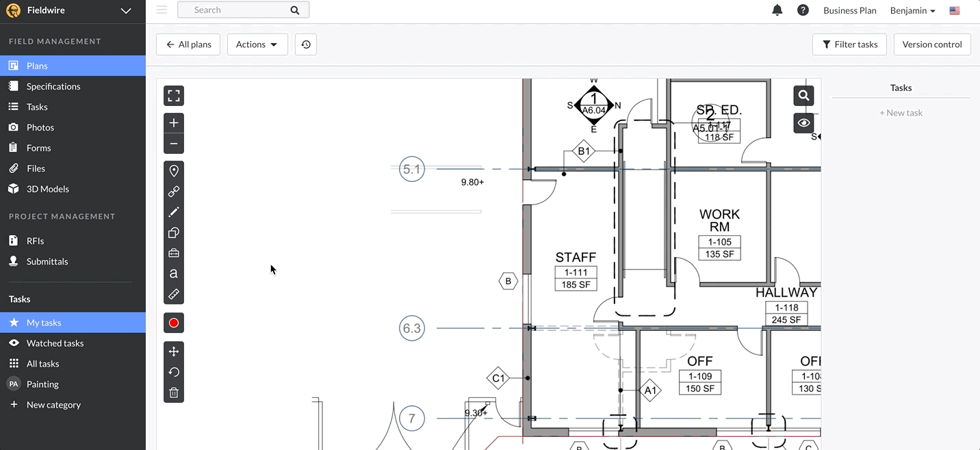
Task: Go back to All plans
Action: click(x=188, y=44)
